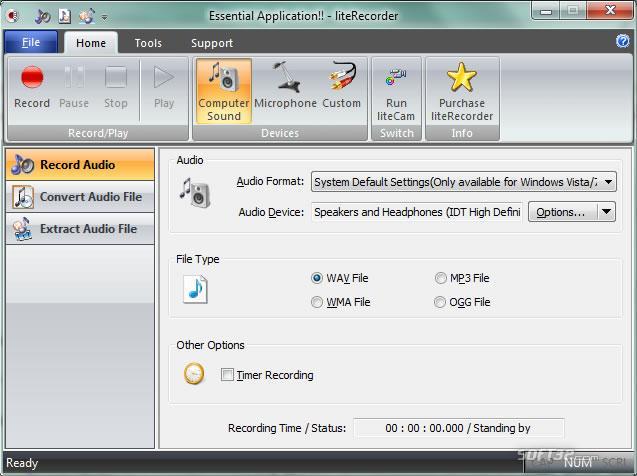637x476 pixels.
Task: Enable the Timer Recording checkbox
Action: click(227, 374)
